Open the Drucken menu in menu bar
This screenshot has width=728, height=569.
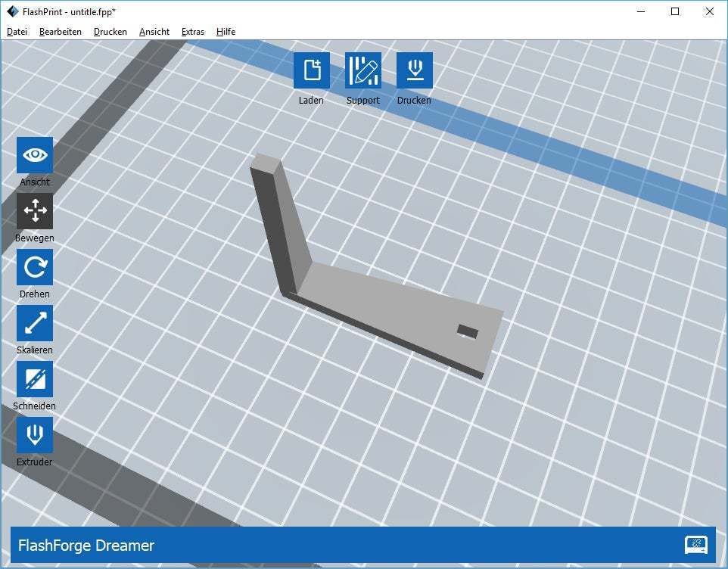pyautogui.click(x=110, y=32)
